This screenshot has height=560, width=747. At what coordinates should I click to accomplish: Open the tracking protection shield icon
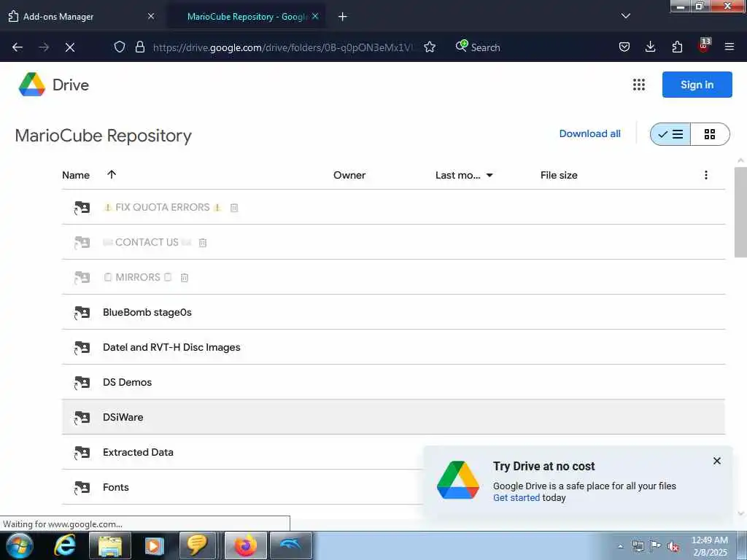[119, 47]
